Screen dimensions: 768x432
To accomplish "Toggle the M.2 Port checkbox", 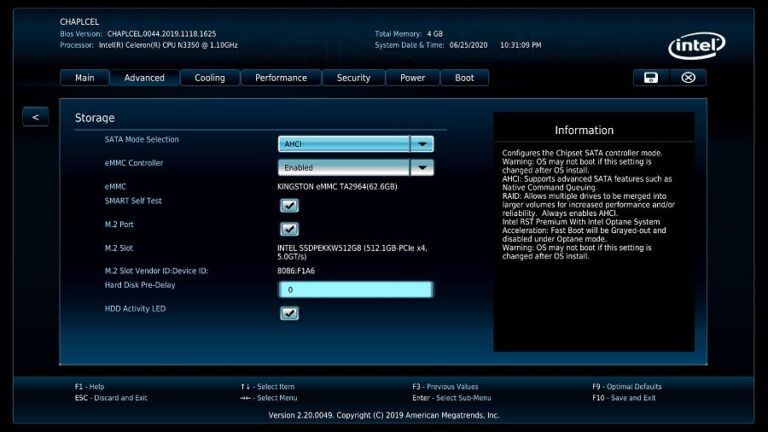I will pos(289,229).
